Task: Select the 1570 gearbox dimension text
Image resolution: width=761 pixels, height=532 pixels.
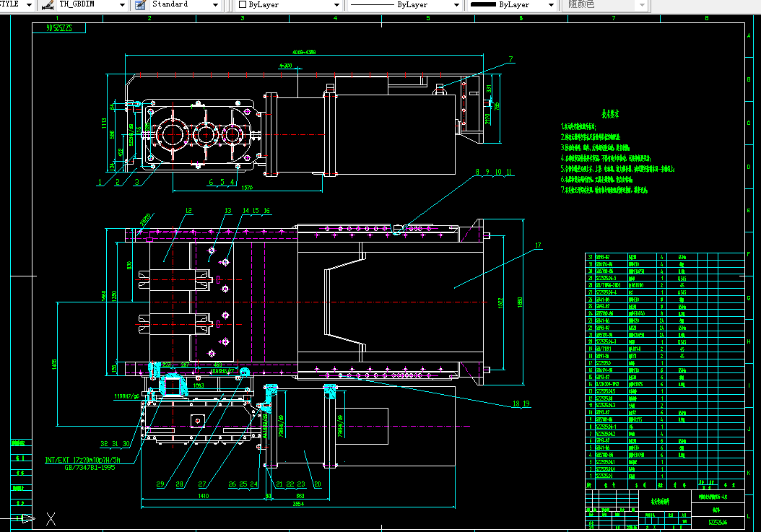Action: point(247,188)
